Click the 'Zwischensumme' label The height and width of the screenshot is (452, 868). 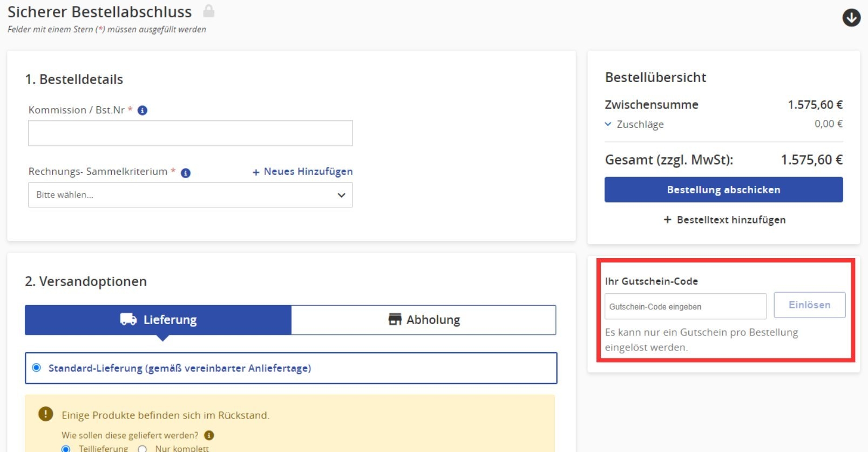[652, 105]
